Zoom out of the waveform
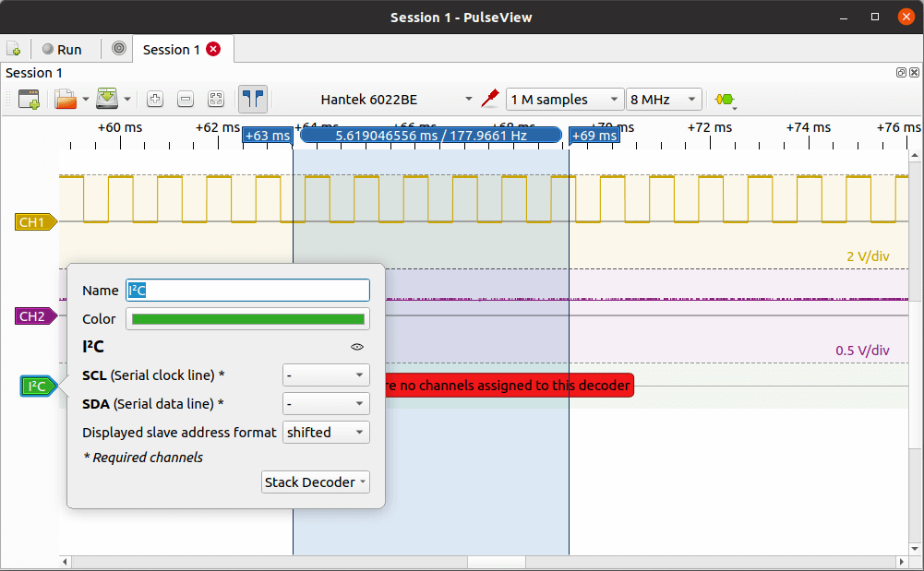The image size is (924, 571). (186, 99)
